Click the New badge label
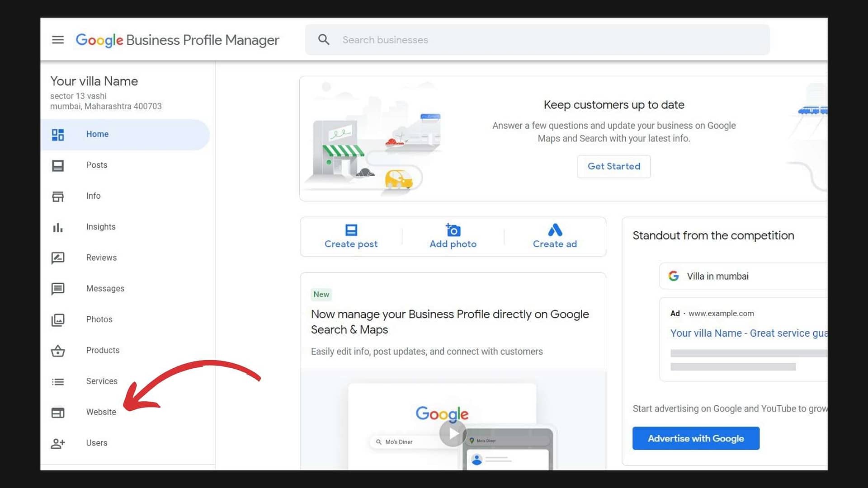Screen dimensions: 868x488 pyautogui.click(x=321, y=295)
